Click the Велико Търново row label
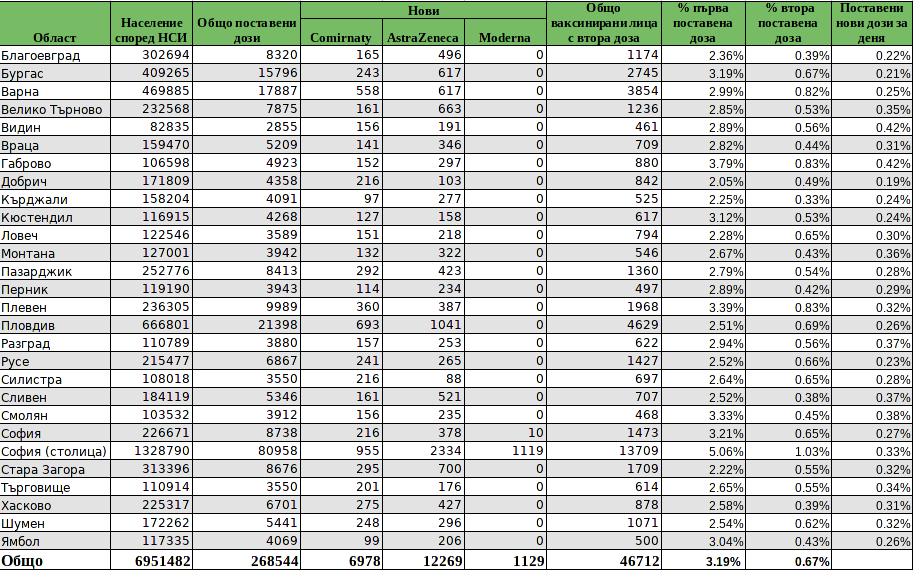This screenshot has height=570, width=913. click(52, 109)
